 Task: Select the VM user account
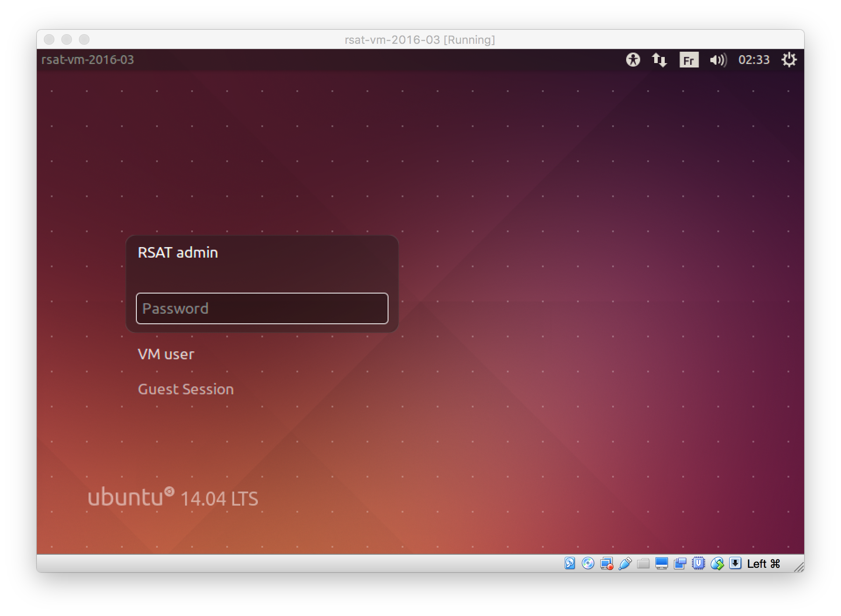click(x=166, y=354)
